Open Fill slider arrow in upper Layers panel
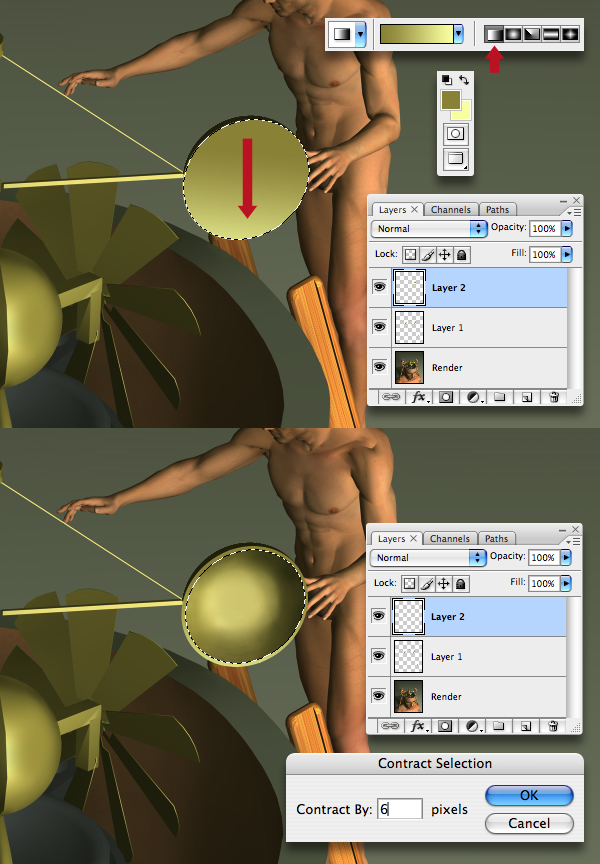 [567, 254]
